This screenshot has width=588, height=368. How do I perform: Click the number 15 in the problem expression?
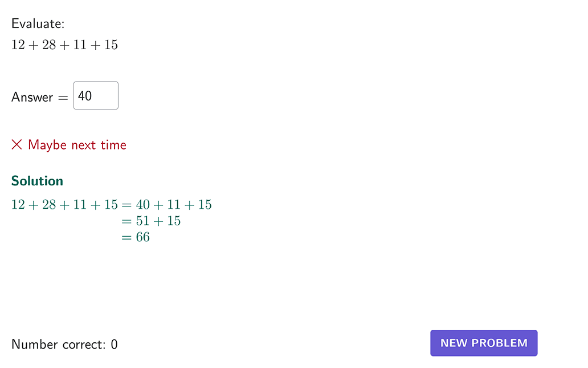click(x=111, y=45)
